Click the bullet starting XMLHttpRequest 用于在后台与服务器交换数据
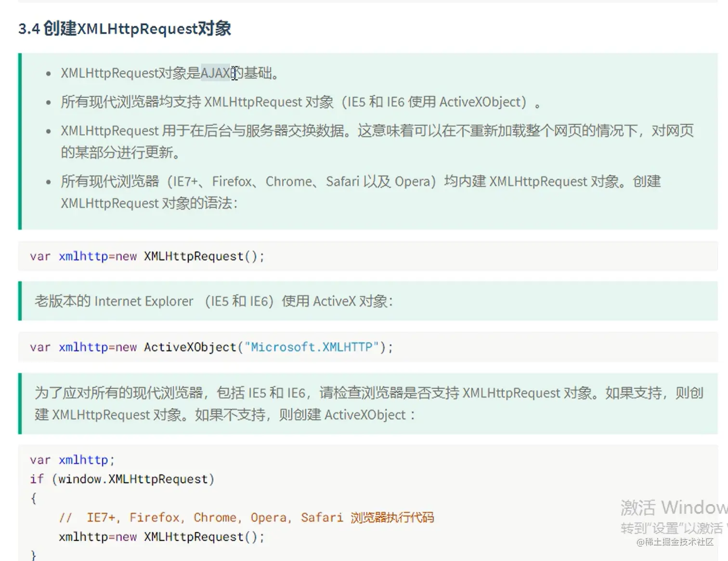Screen dimensions: 728x561 pyautogui.click(x=377, y=141)
